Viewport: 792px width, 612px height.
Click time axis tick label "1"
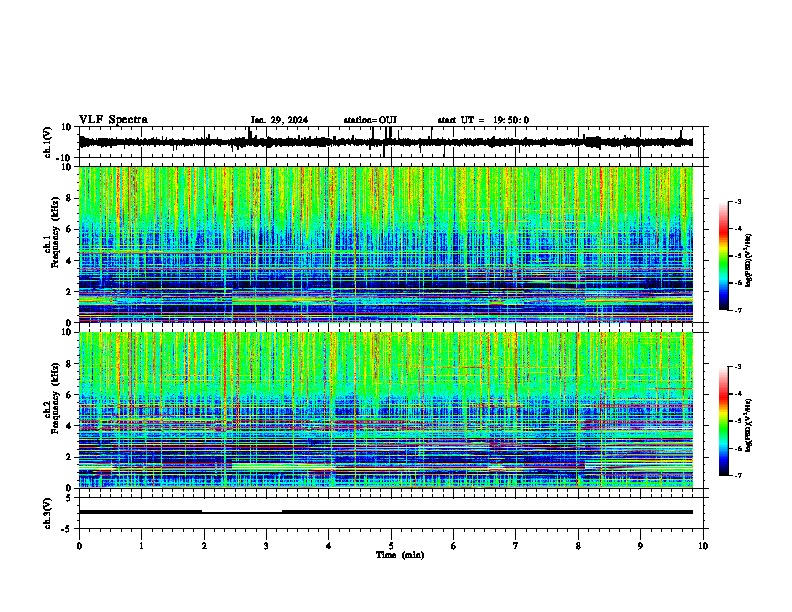141,546
